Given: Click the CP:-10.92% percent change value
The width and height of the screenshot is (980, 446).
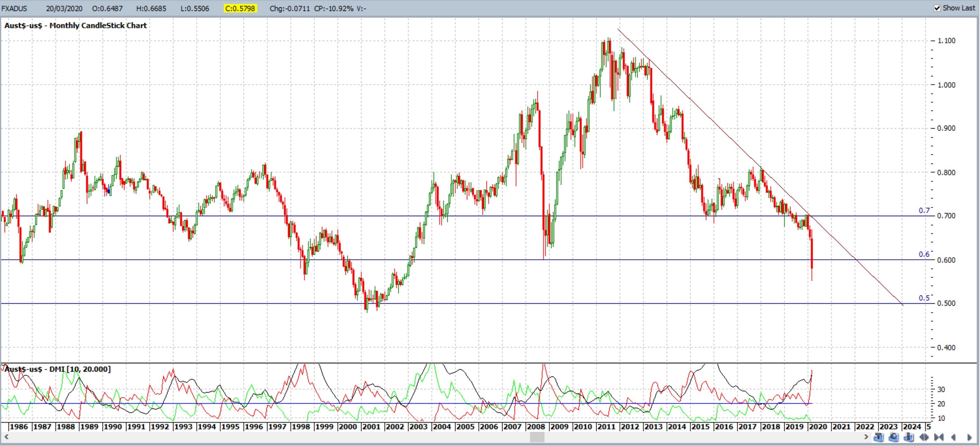Looking at the screenshot, I should tap(334, 9).
